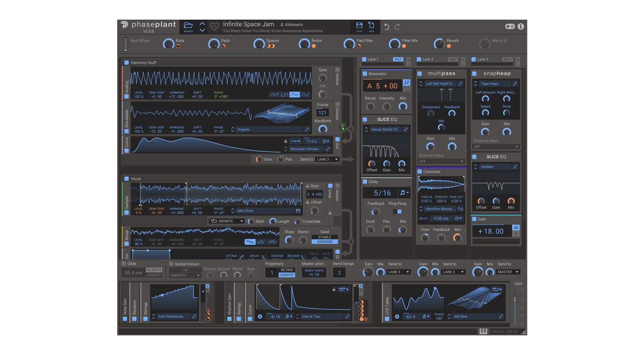Edit the AM Sine LFO table
The height and width of the screenshot is (355, 644).
(501, 317)
